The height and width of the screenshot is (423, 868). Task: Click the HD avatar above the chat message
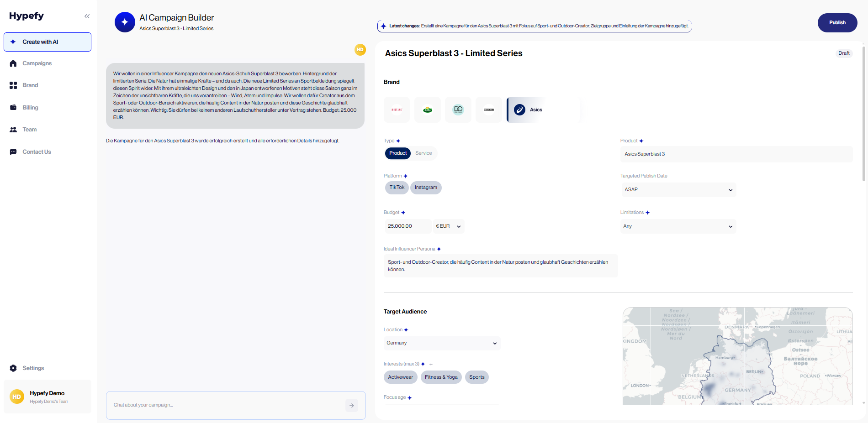pyautogui.click(x=360, y=50)
